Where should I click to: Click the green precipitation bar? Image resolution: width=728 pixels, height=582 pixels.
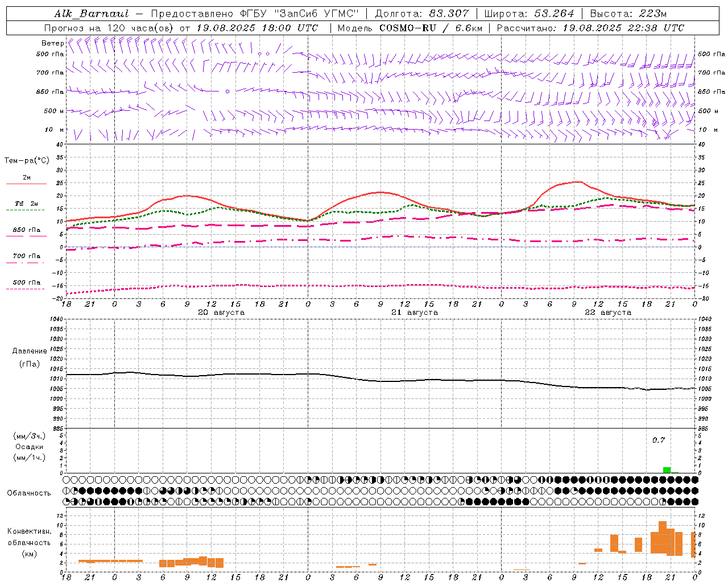click(667, 470)
